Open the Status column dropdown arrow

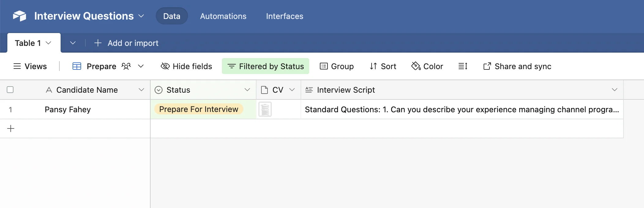[x=247, y=90]
